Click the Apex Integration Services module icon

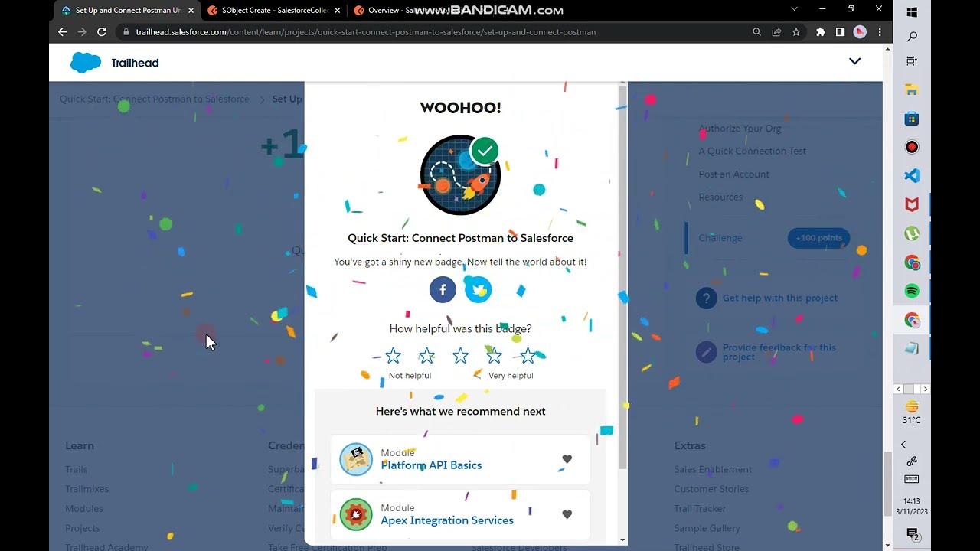(356, 514)
